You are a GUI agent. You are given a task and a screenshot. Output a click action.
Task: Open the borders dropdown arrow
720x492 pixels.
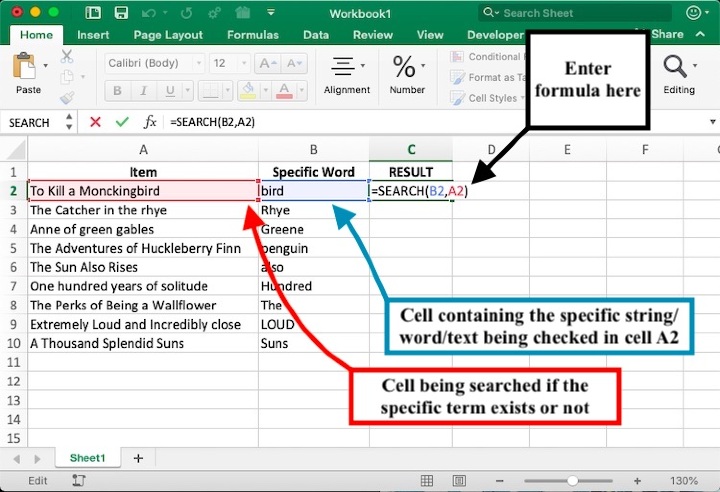click(227, 90)
